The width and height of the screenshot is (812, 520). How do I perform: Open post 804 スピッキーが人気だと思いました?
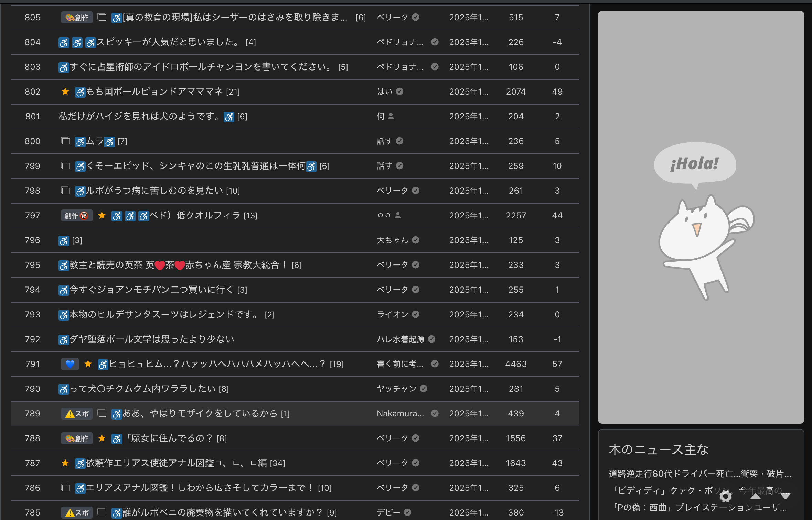pos(168,42)
